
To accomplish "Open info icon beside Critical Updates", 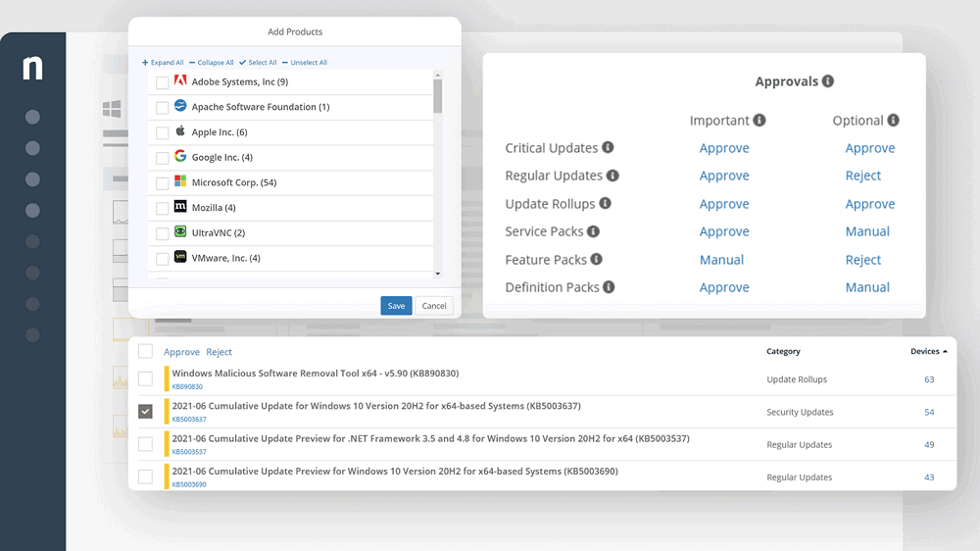I will 608,147.
